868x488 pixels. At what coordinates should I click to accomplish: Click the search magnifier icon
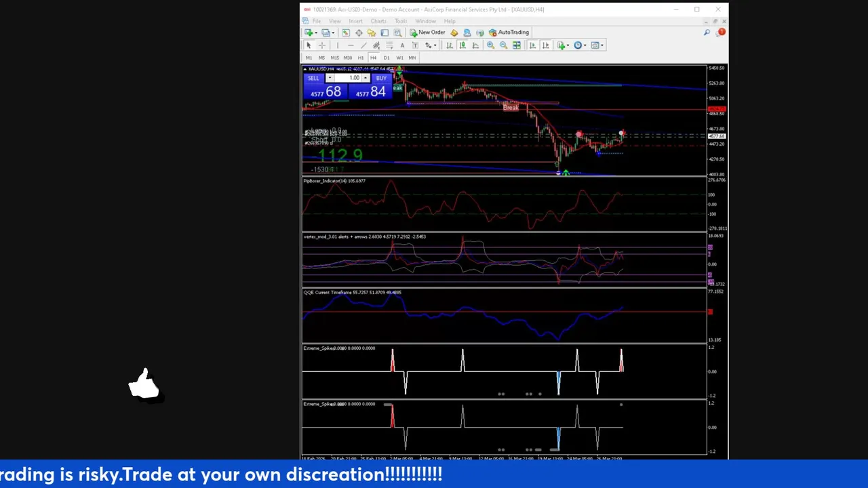[707, 33]
